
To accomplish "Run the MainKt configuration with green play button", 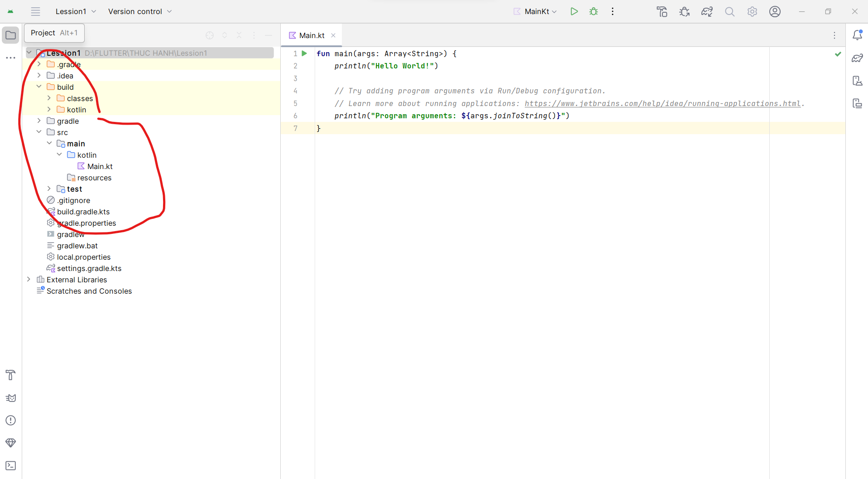I will tap(574, 11).
